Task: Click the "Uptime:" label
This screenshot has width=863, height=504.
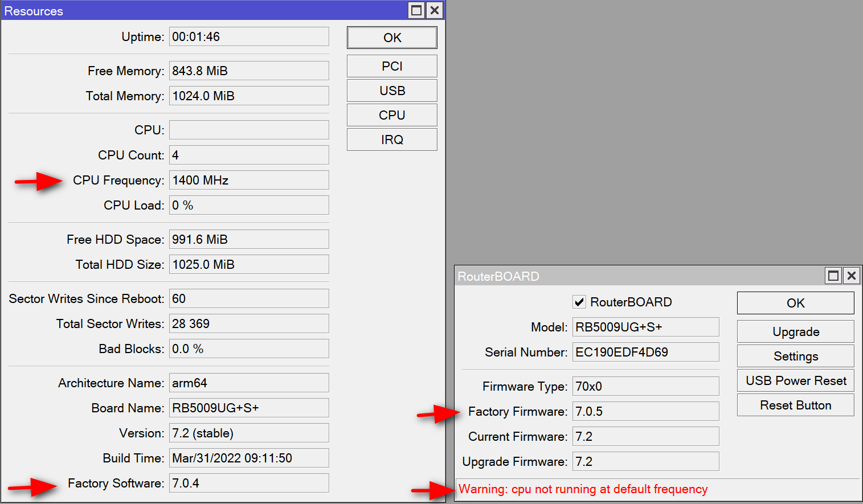Action: (x=143, y=36)
